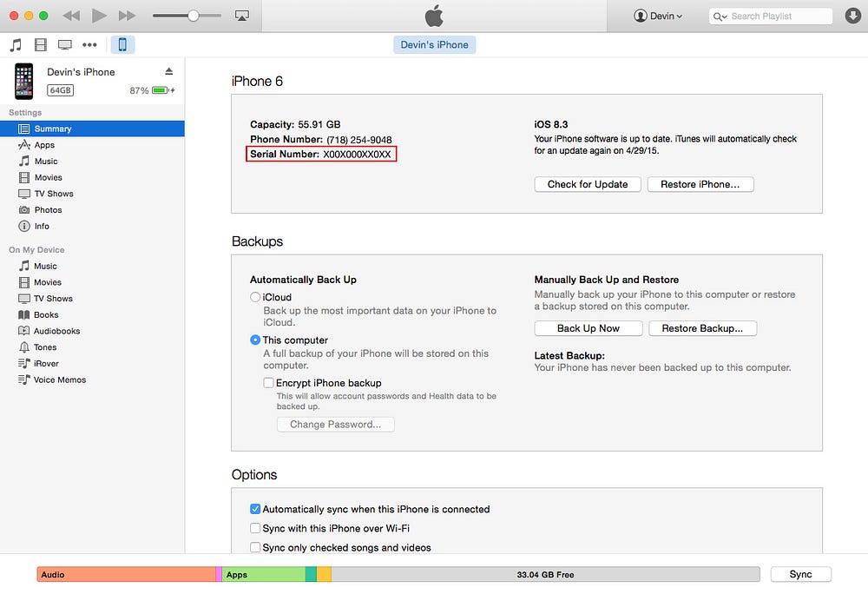Click the play button
This screenshot has width=868, height=594.
pos(99,16)
